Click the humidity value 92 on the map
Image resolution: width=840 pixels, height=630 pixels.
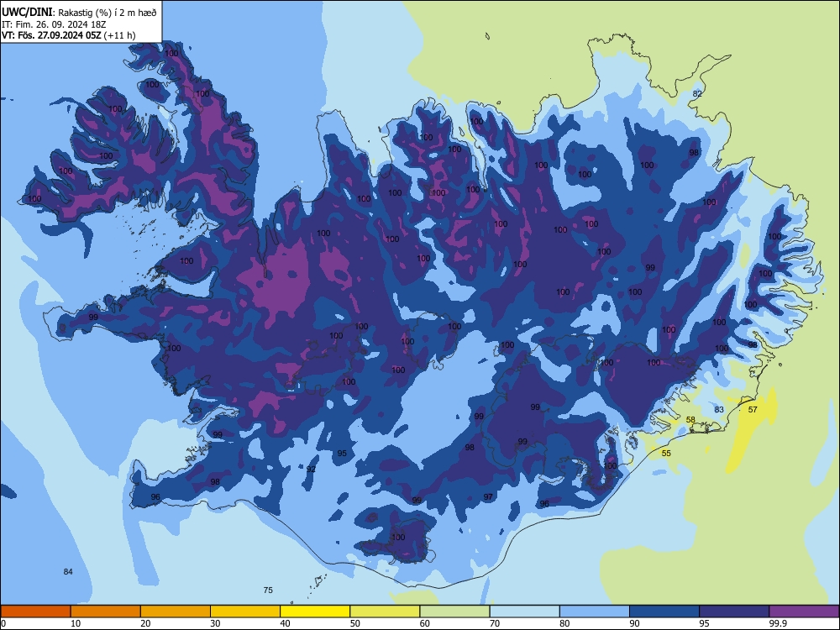pyautogui.click(x=311, y=470)
